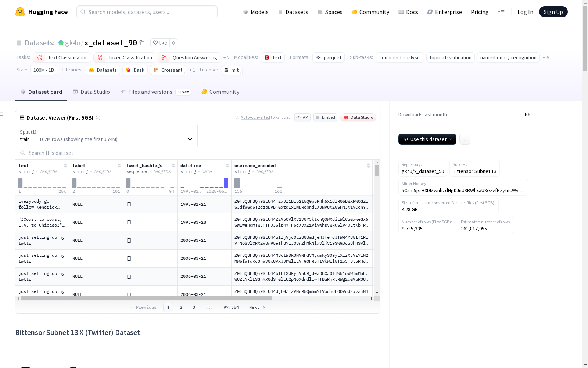Open Enterprise in top navigation
The image size is (588, 368).
pos(444,12)
